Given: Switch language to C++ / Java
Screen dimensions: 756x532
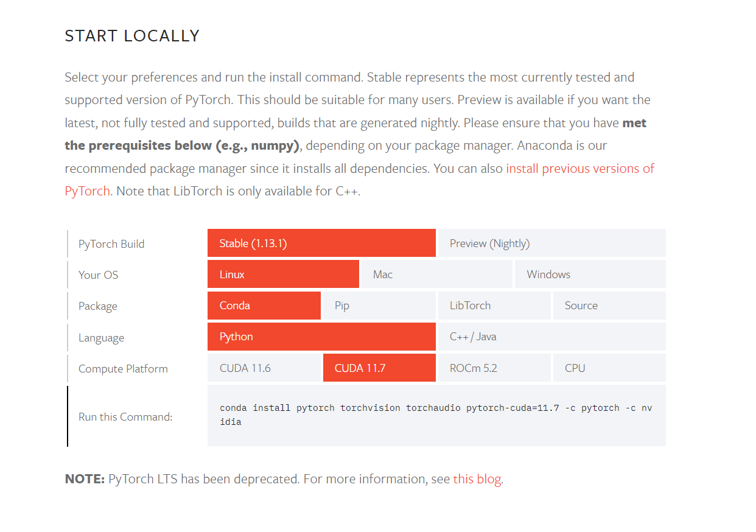Looking at the screenshot, I should tap(551, 337).
